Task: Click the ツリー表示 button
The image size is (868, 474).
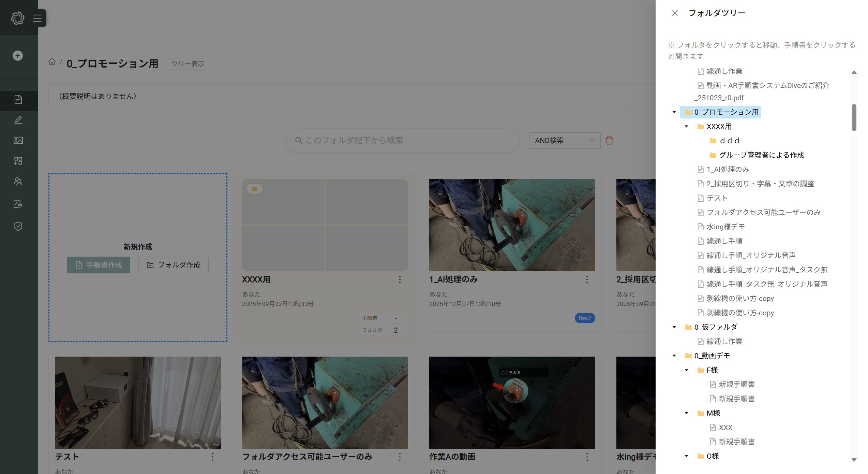Action: 188,64
